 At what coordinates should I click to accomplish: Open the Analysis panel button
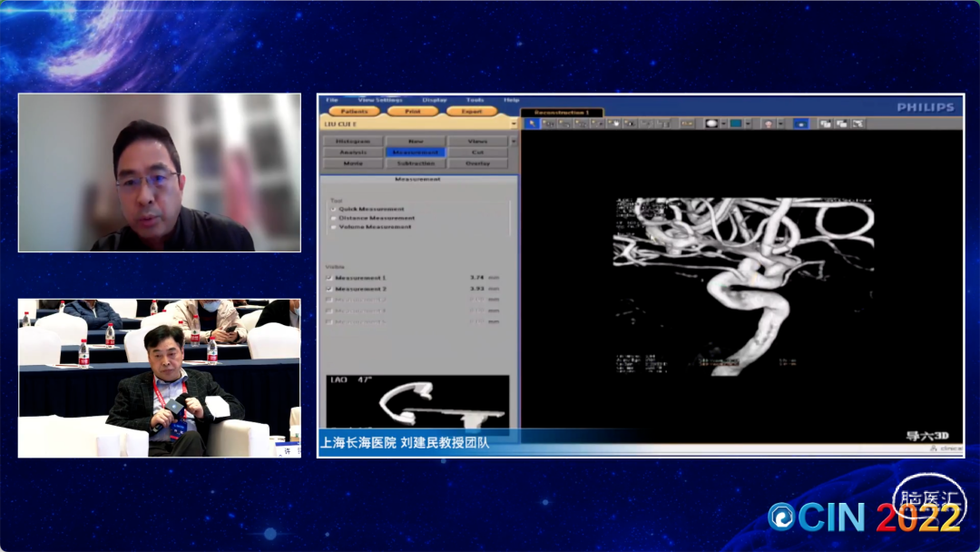click(x=353, y=153)
